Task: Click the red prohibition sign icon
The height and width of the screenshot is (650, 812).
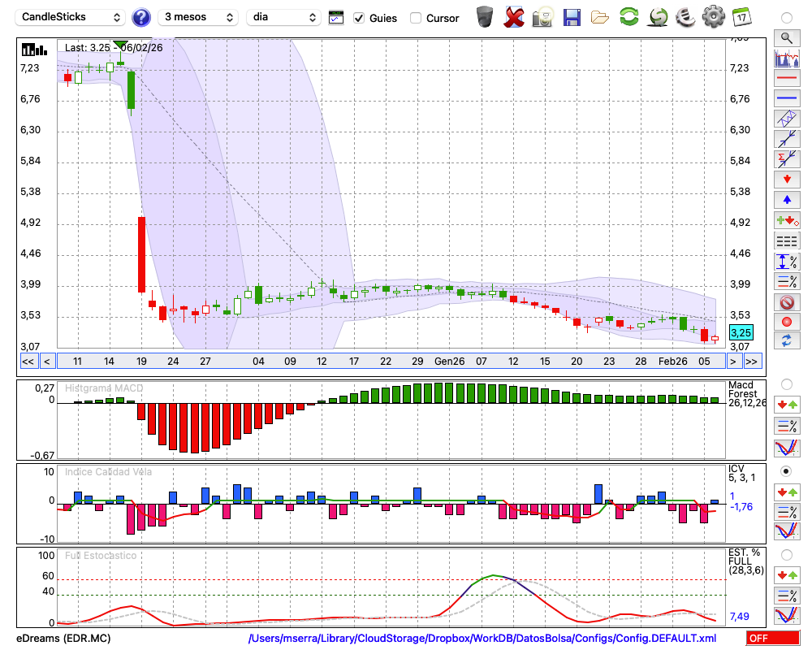Action: pos(787,302)
